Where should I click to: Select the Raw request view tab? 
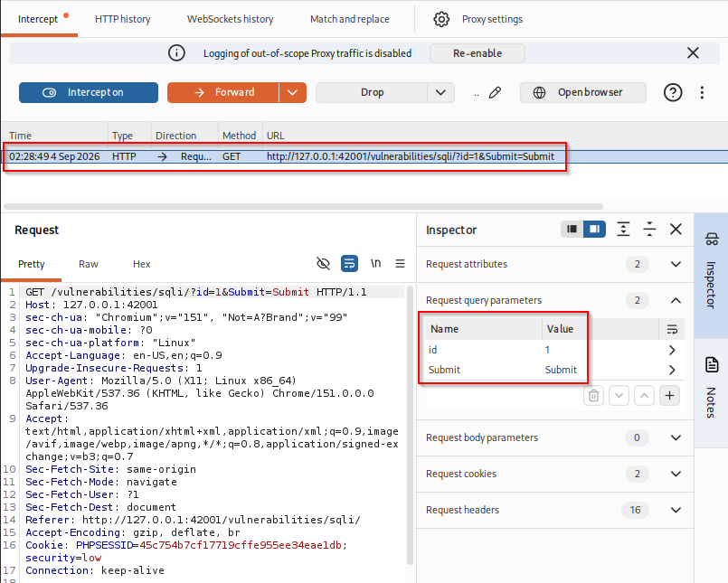(x=89, y=264)
